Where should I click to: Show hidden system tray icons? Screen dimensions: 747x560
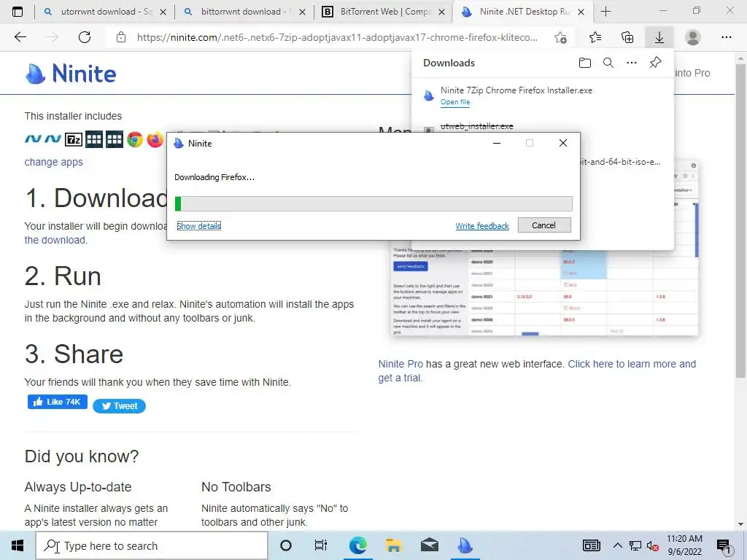click(x=617, y=545)
